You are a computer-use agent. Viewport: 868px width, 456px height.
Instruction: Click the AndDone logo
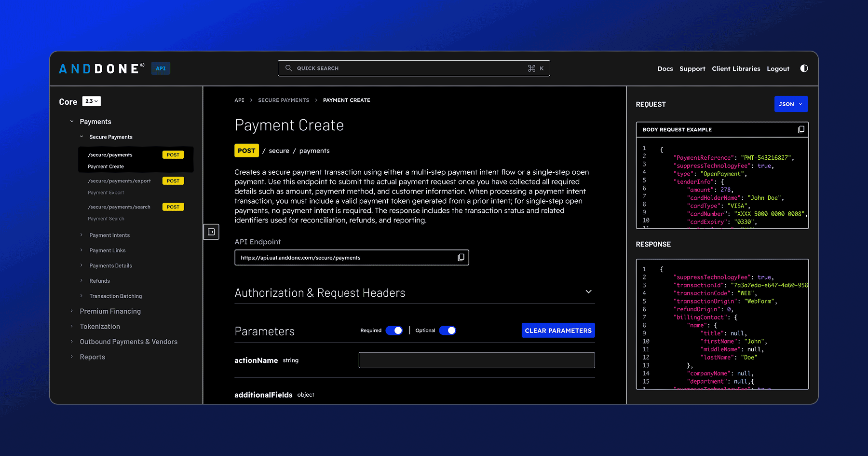(x=99, y=68)
